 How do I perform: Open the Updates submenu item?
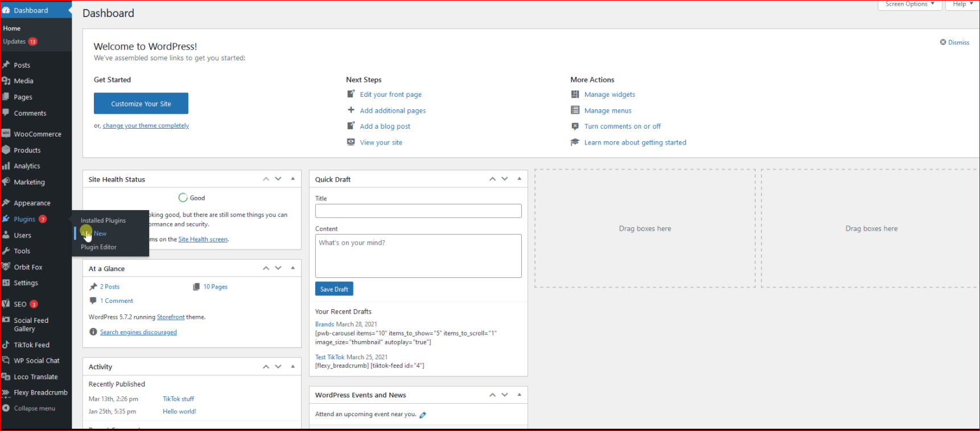click(20, 42)
